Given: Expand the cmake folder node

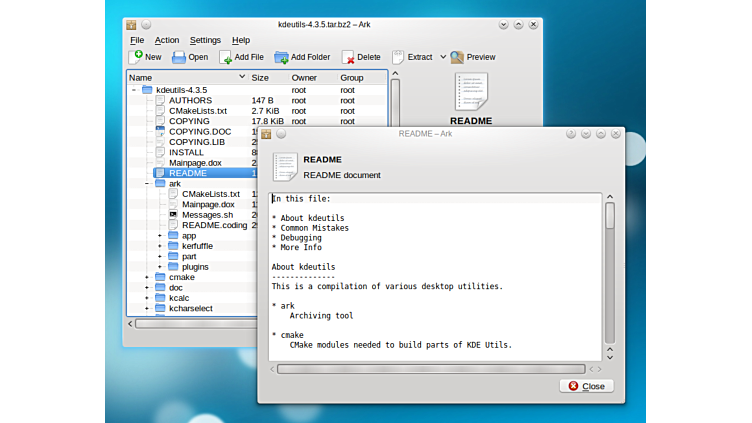Looking at the screenshot, I should pyautogui.click(x=147, y=277).
